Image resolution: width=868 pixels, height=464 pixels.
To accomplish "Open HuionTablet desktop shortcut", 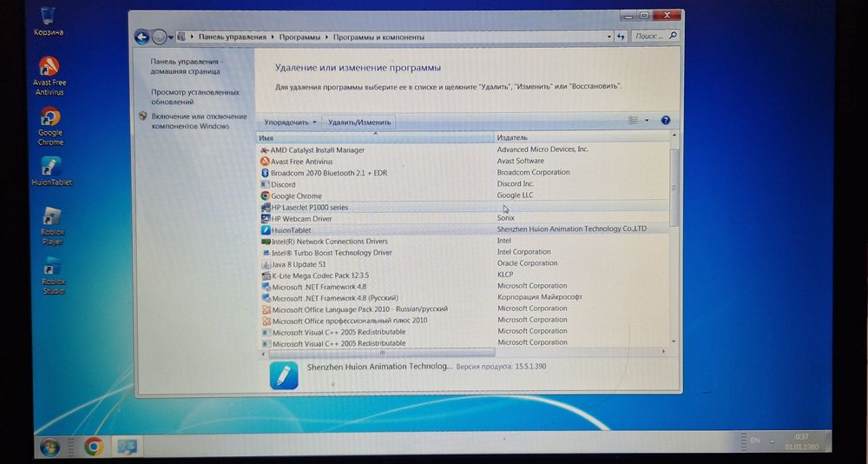I will point(51,171).
